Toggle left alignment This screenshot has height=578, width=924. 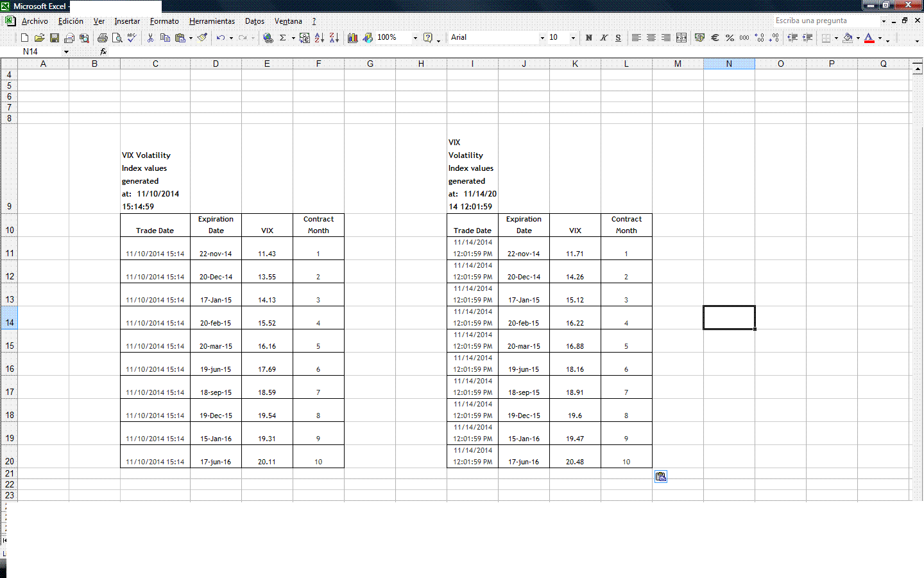click(637, 38)
